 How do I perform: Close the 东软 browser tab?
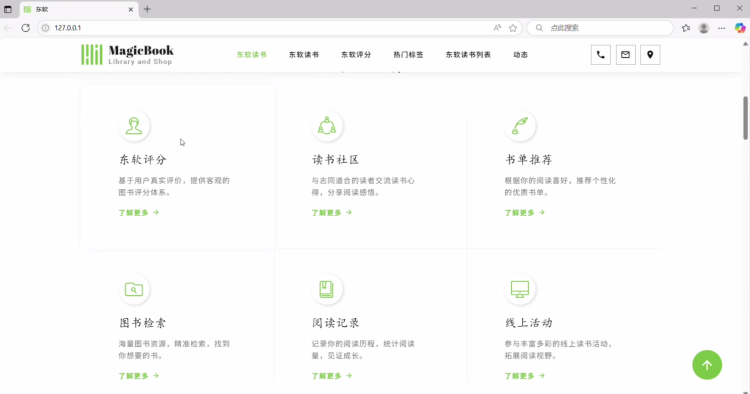131,9
